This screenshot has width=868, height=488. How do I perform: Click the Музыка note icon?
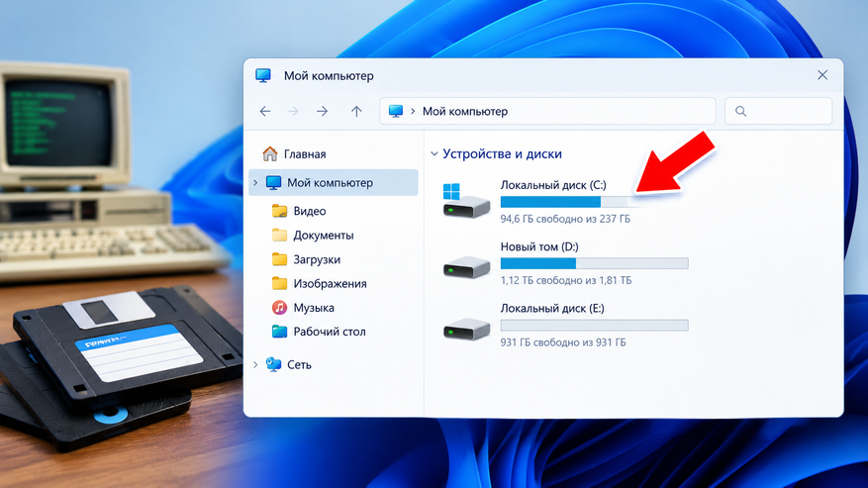coord(279,308)
